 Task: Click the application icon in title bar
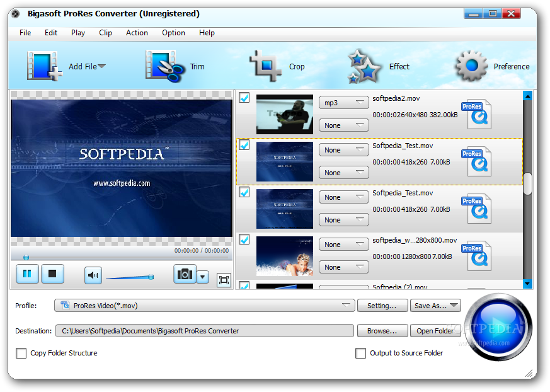15,14
